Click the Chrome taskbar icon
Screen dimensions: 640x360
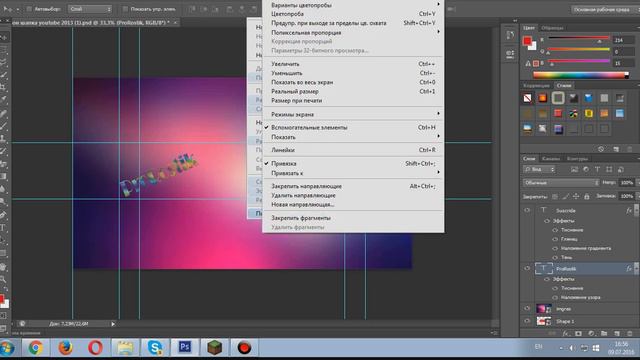(36, 348)
